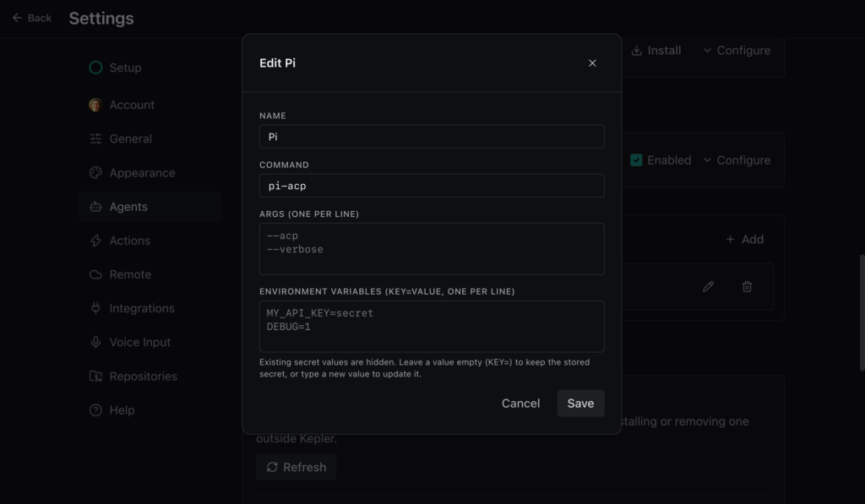This screenshot has width=865, height=504.
Task: Save the Pi agent changes
Action: point(580,404)
